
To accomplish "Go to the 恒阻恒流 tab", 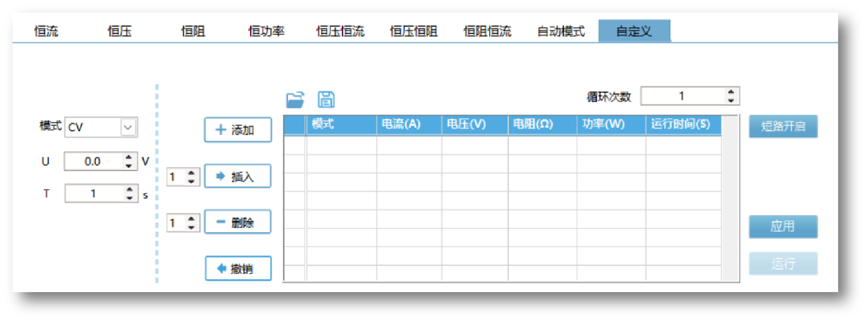I will click(487, 31).
